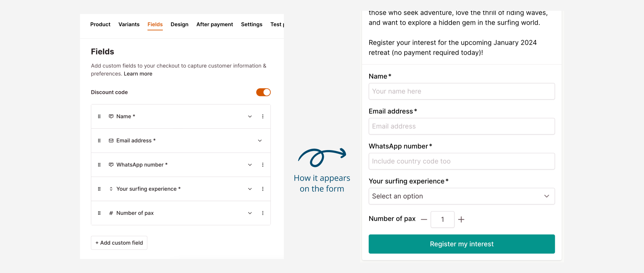Open the After payment tab
Viewport: 644px width, 273px height.
click(214, 24)
